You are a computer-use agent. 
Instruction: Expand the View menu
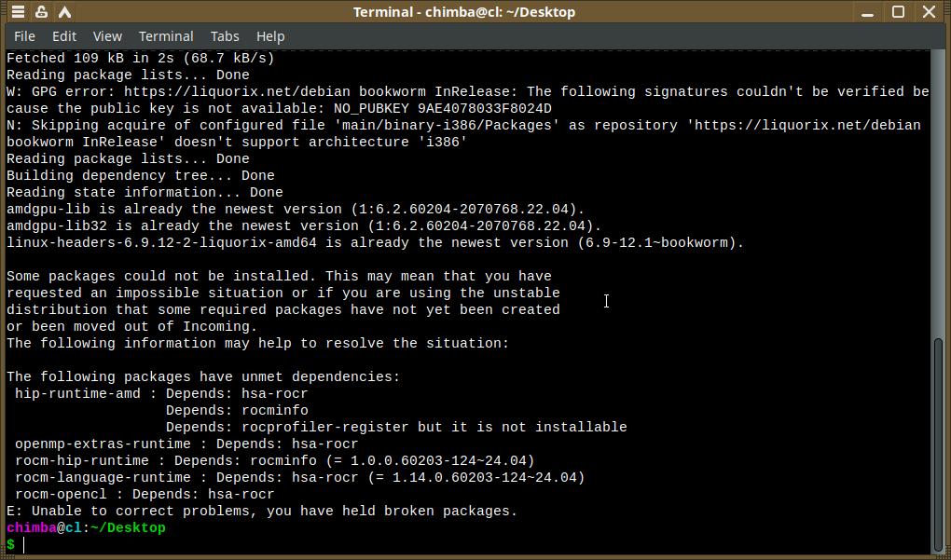click(107, 36)
